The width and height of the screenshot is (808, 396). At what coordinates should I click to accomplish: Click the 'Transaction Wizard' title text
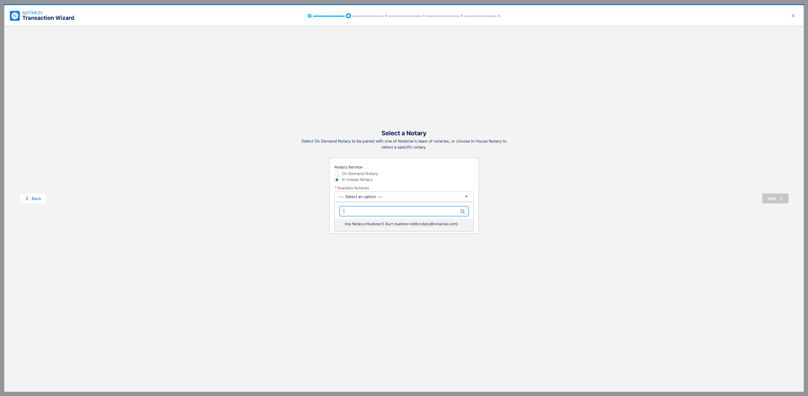click(48, 18)
